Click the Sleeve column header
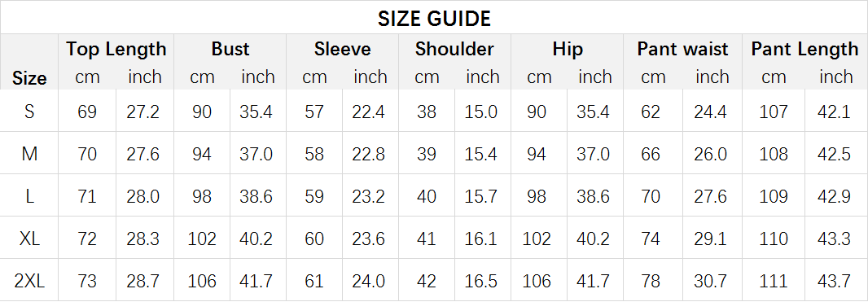This screenshot has height=302, width=868. (343, 49)
